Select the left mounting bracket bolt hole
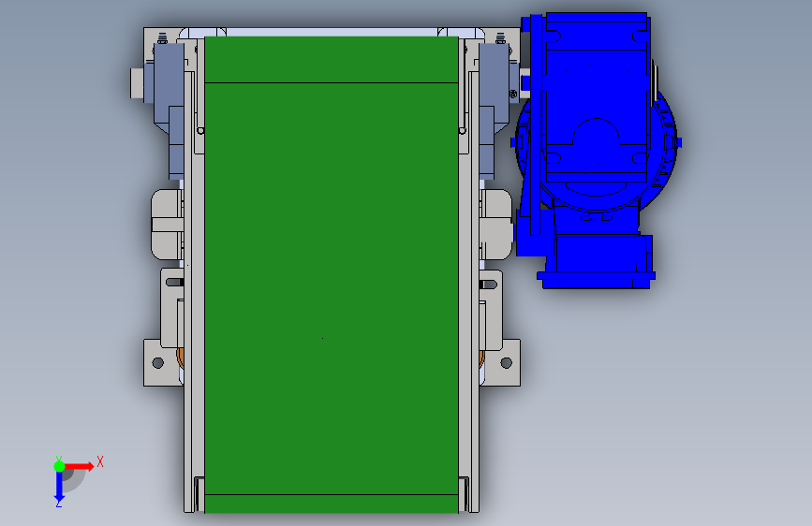 point(158,363)
